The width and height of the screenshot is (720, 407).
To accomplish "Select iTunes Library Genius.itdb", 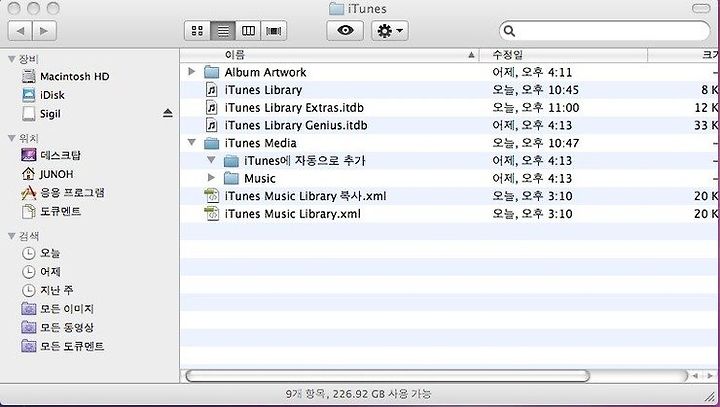I will 450,125.
